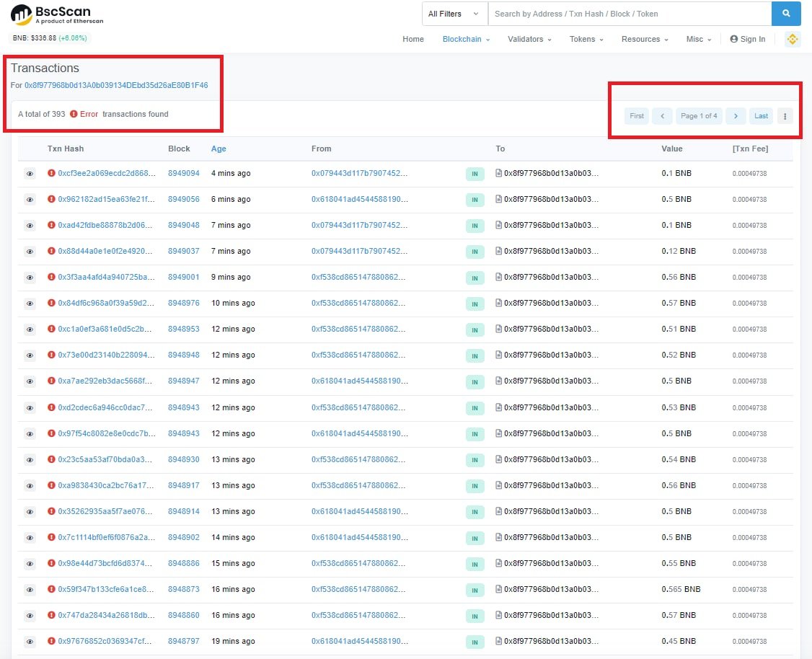Toggle preview eye for txn 0x35262935aa5f7ae076
Screen dimensions: 812x659
pos(30,511)
